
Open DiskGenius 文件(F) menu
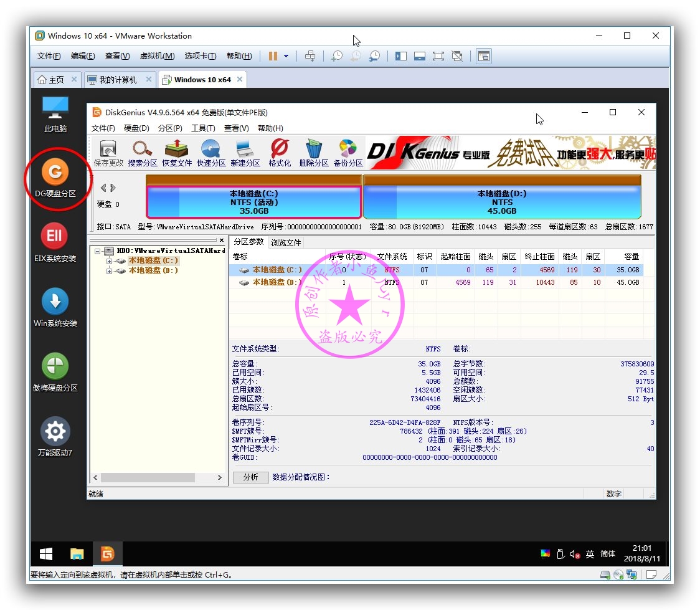click(x=103, y=128)
